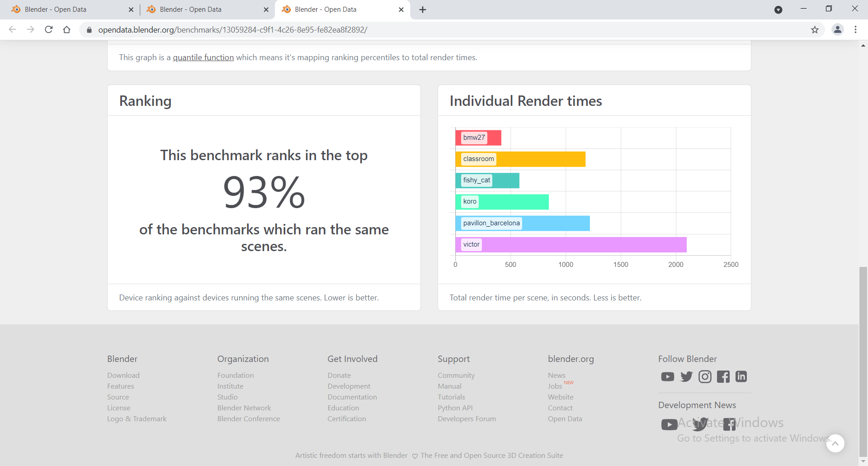
Task: Click the vertical scrollbar thumb
Action: coord(863,362)
